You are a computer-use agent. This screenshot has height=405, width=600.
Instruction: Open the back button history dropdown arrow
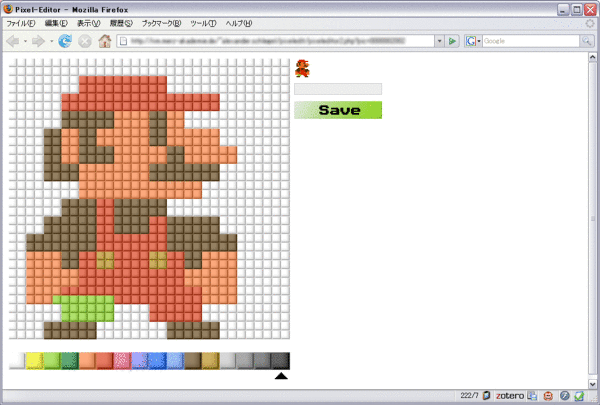(25, 41)
